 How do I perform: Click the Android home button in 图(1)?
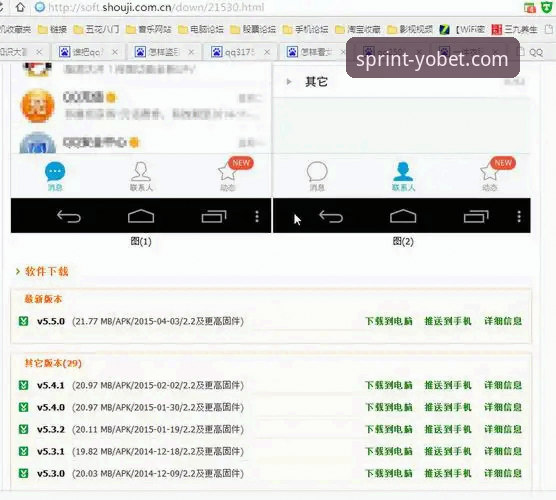point(141,216)
